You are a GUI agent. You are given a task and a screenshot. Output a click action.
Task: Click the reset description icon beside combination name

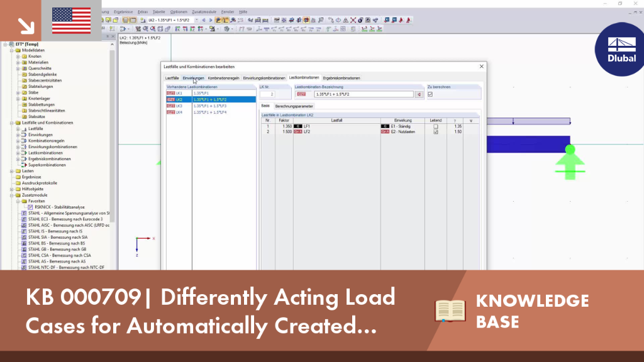(419, 94)
